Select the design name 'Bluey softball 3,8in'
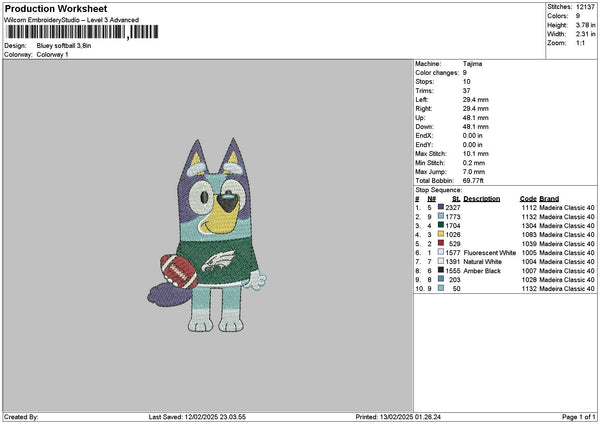Viewport: 600px width, 424px height. 64,46
